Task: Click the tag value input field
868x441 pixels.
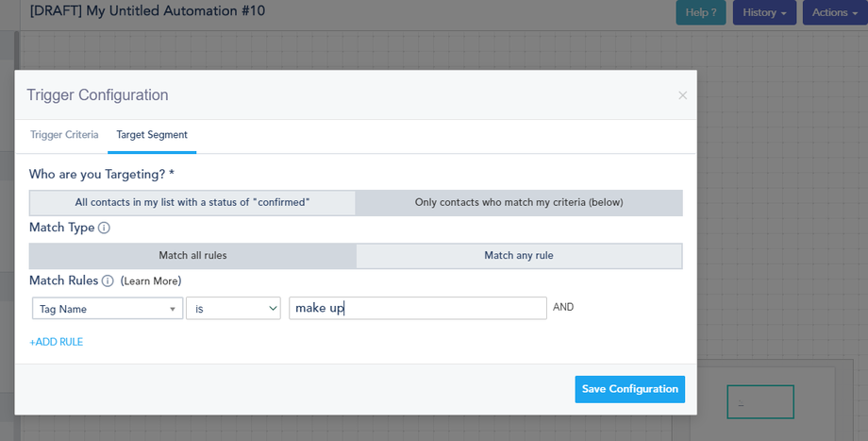Action: 417,309
